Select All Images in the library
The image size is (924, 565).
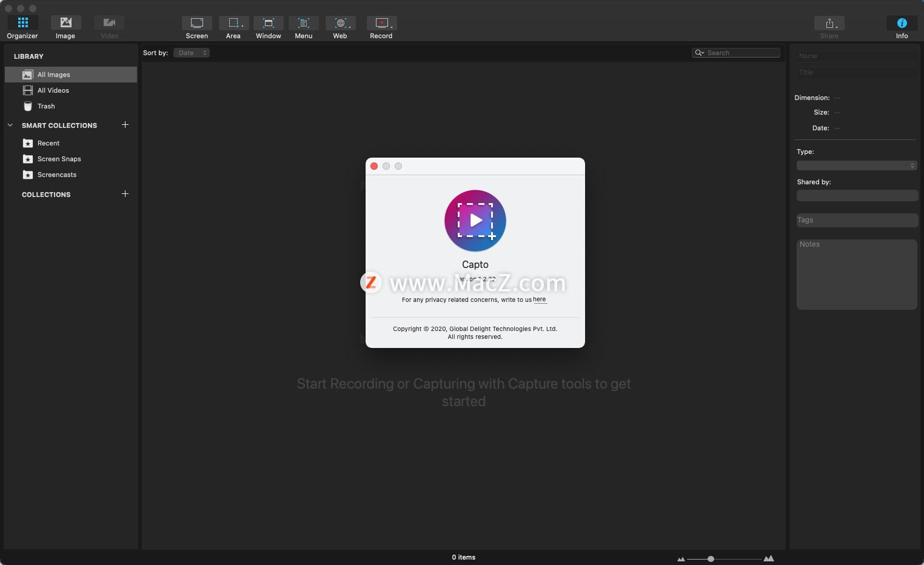coord(71,75)
